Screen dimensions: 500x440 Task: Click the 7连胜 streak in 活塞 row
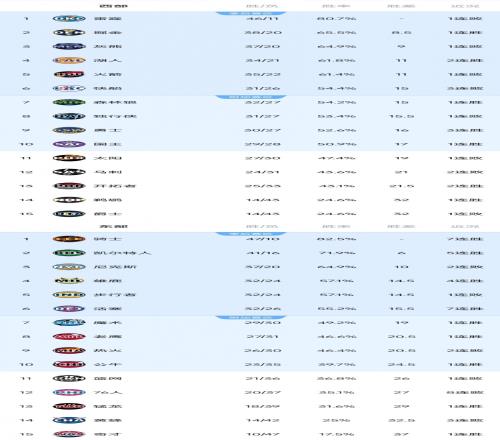pyautogui.click(x=465, y=309)
